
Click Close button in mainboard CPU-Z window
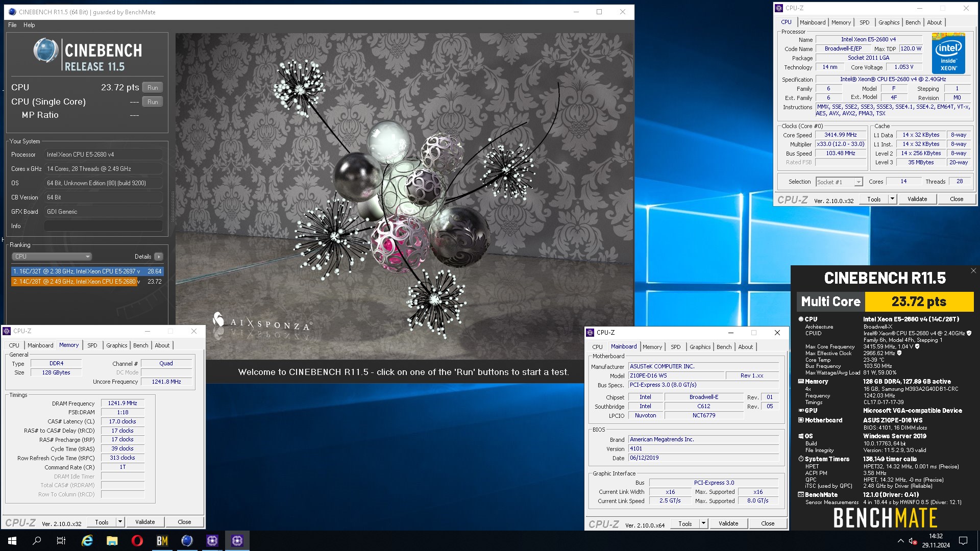click(x=768, y=524)
